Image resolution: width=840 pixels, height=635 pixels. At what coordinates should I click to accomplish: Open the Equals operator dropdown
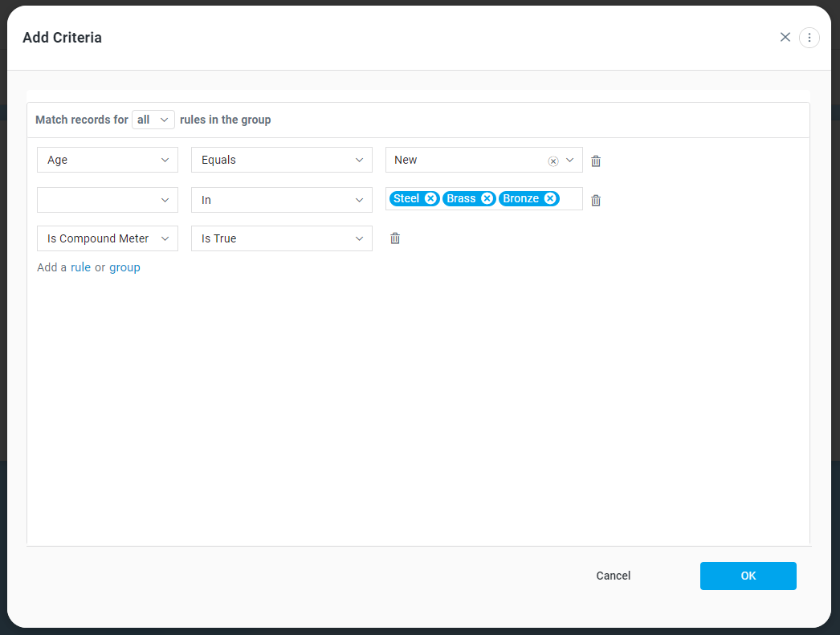pyautogui.click(x=281, y=160)
